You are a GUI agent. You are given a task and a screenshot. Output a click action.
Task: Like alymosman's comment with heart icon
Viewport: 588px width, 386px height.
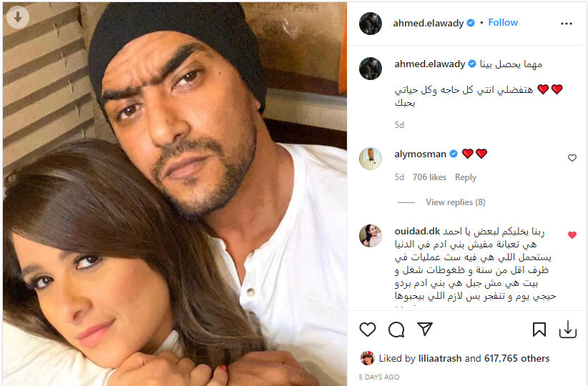coord(572,158)
